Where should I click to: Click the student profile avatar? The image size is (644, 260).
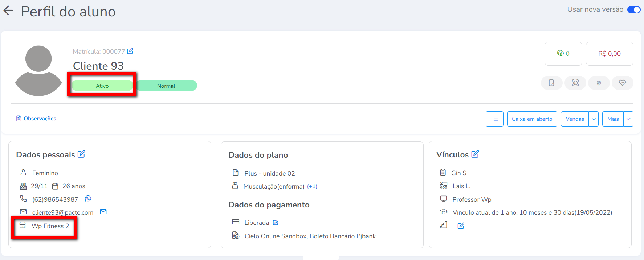(x=38, y=70)
